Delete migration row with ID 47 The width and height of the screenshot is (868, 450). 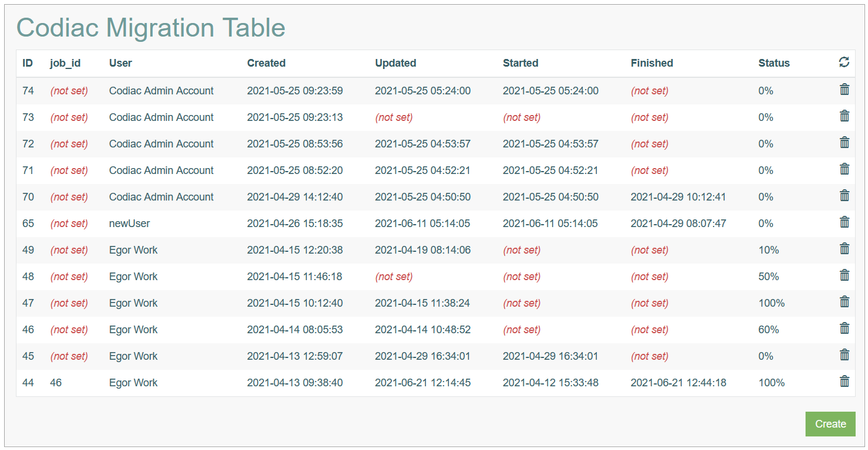tap(844, 301)
